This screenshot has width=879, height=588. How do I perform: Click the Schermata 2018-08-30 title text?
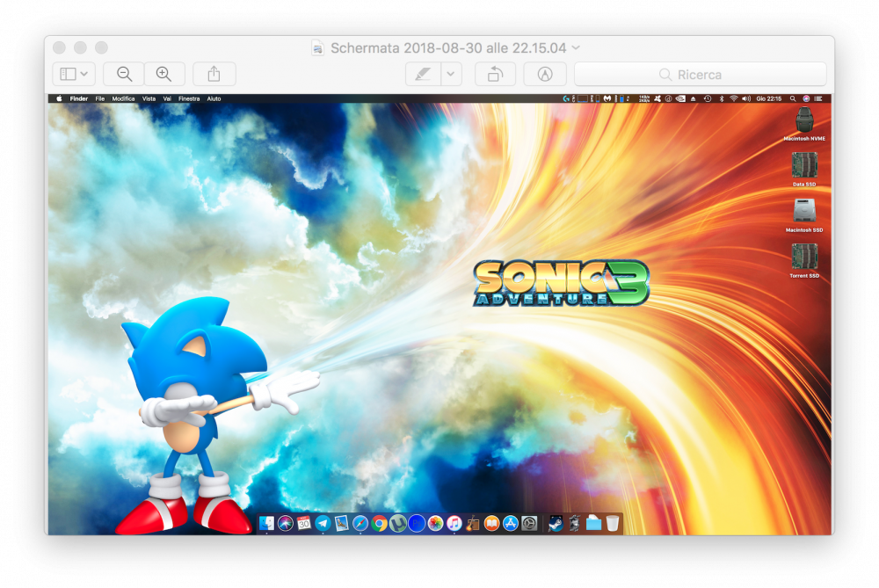click(x=448, y=48)
